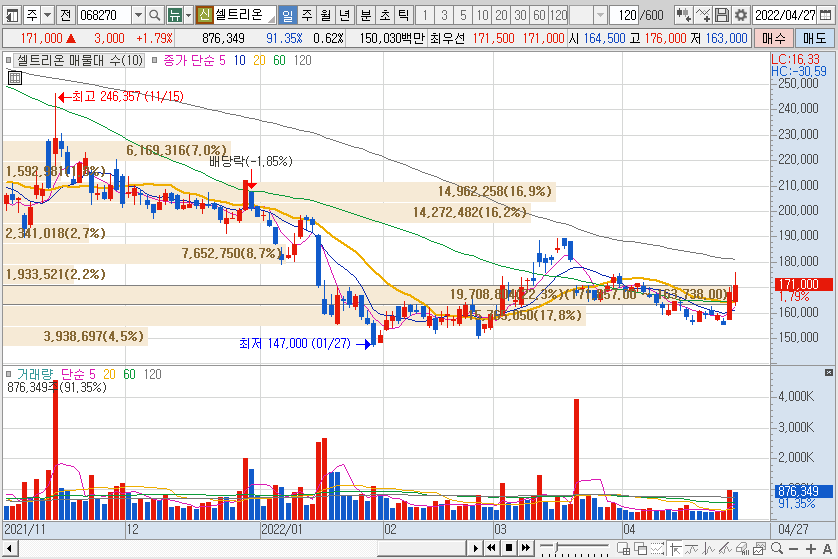Expand the dropdown next to the 뉴 icon
This screenshot has height=559, width=838.
(x=188, y=15)
